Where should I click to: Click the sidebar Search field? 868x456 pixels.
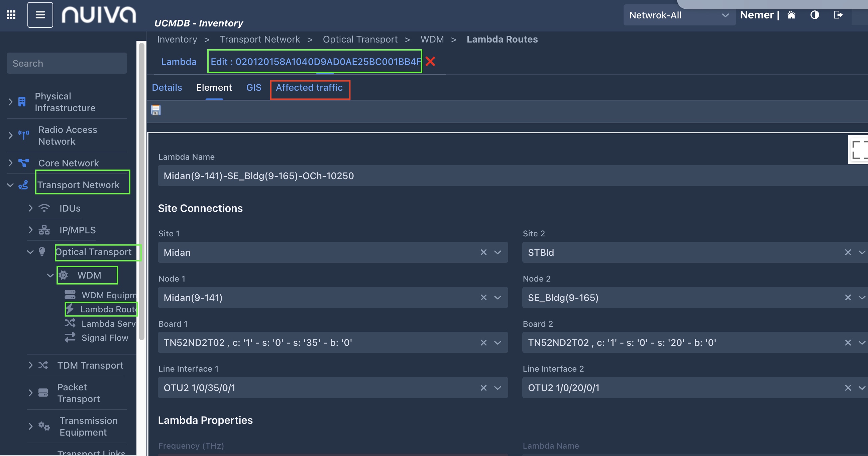pos(67,63)
